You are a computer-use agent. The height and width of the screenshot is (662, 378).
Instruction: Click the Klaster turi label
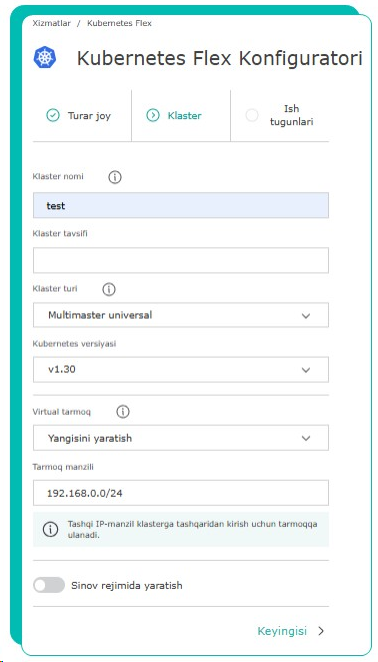point(55,289)
